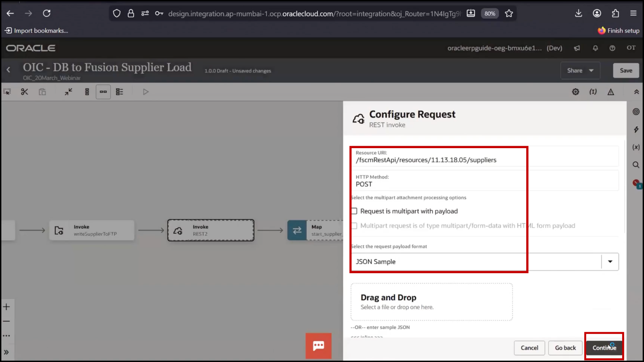Open the Firefox account icon
This screenshot has height=362, width=644.
coord(597,13)
